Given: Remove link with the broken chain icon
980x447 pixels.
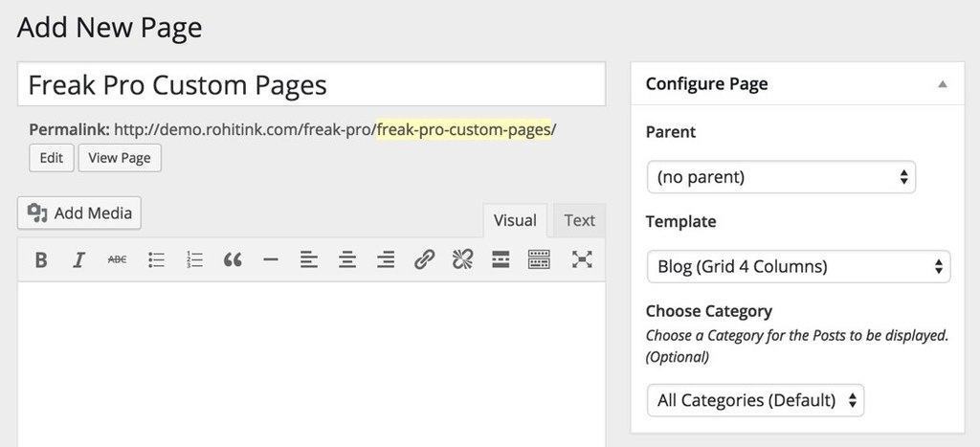Looking at the screenshot, I should click(x=462, y=259).
